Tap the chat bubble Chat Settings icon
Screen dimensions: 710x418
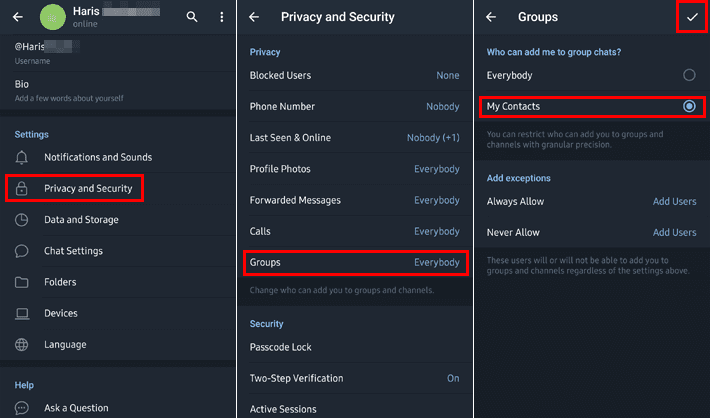click(x=21, y=251)
